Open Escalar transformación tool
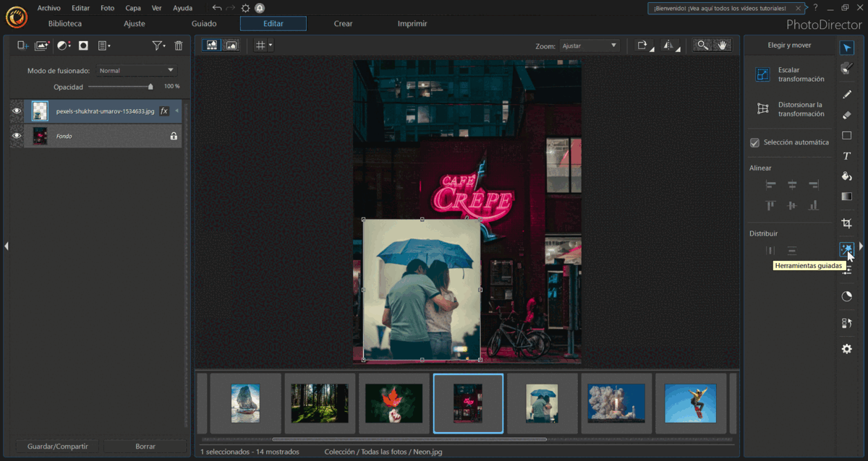 click(x=789, y=74)
